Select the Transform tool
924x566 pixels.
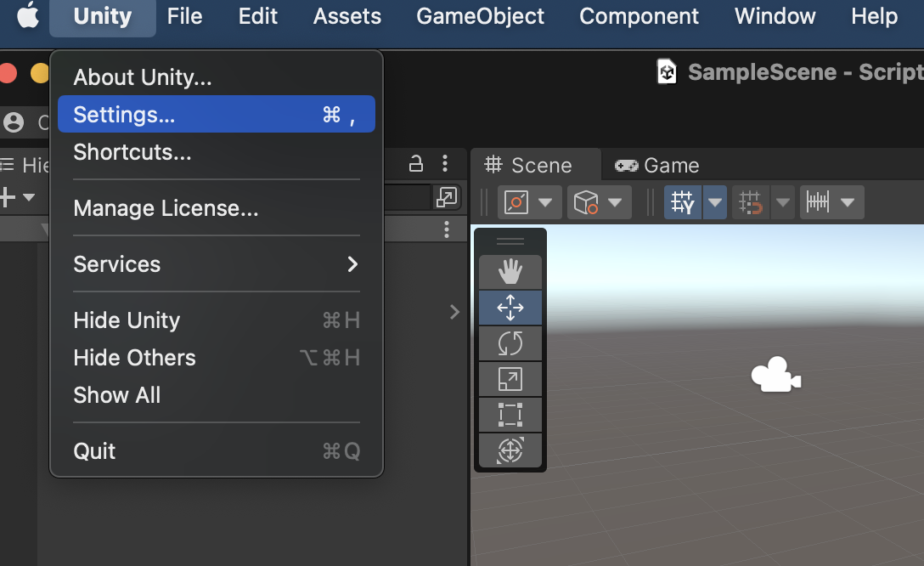point(510,450)
